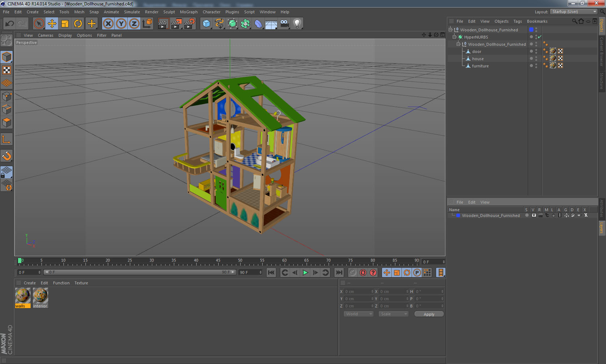Image resolution: width=606 pixels, height=364 pixels.
Task: Select the house object
Action: (478, 59)
